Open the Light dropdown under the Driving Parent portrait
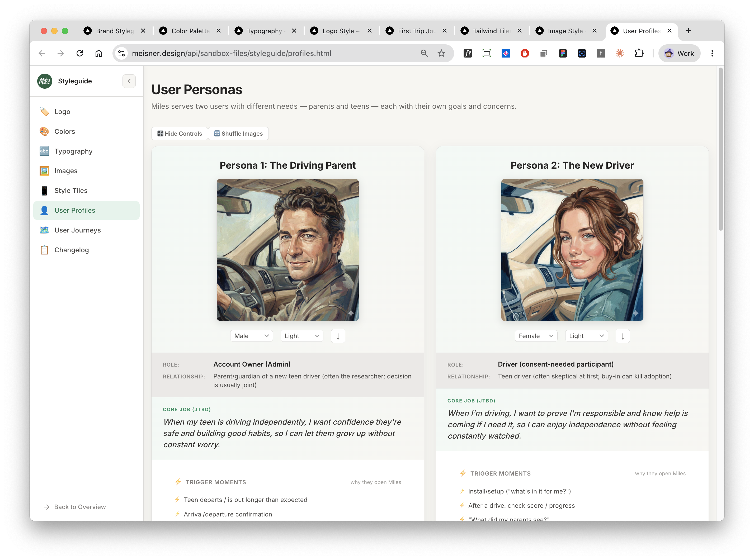Image resolution: width=754 pixels, height=560 pixels. pyautogui.click(x=302, y=336)
